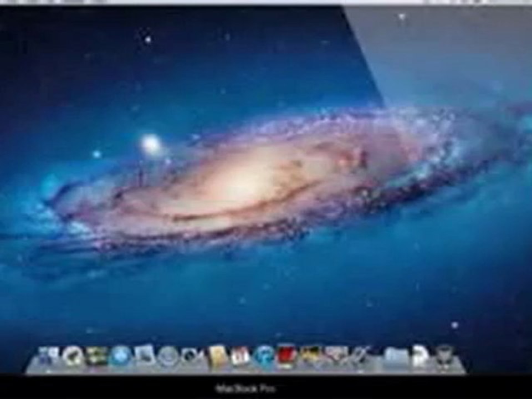Open FaceTime camera icon in Dock
Image resolution: width=532 pixels, height=399 pixels.
(192, 356)
